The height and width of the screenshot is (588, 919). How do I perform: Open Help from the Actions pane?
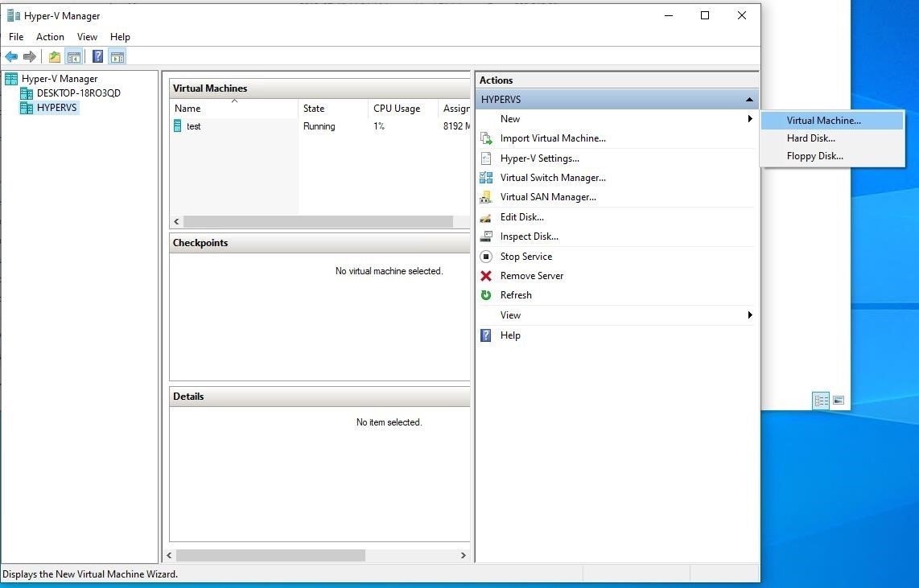pos(510,335)
